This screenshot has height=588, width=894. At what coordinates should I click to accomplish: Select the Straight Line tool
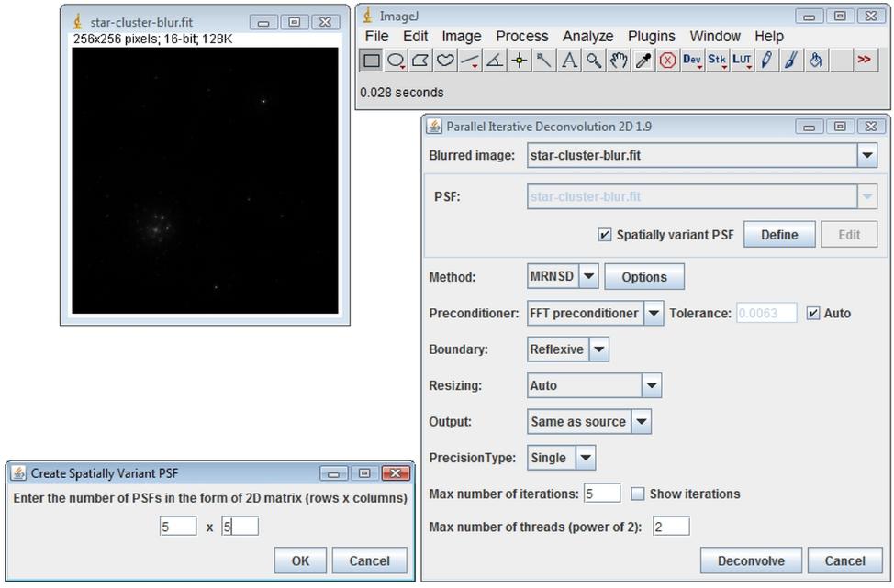[470, 60]
